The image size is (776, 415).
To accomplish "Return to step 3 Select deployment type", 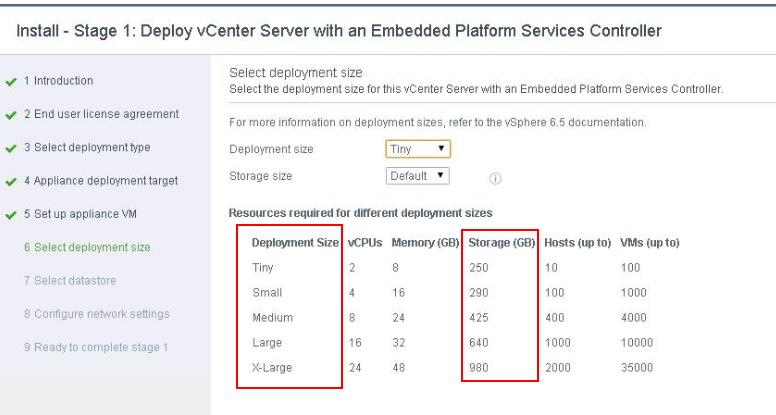I will [87, 147].
